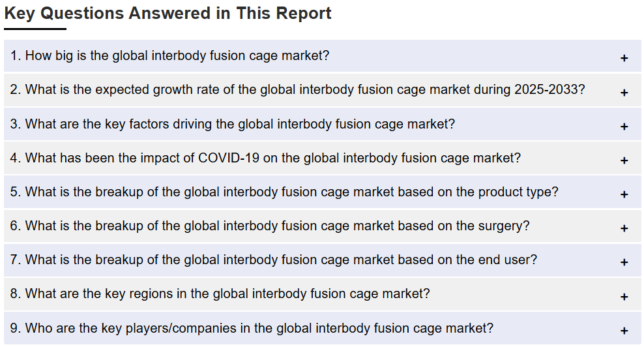Click the plus icon on the surgery breakup row
This screenshot has height=347, width=644.
point(624,228)
